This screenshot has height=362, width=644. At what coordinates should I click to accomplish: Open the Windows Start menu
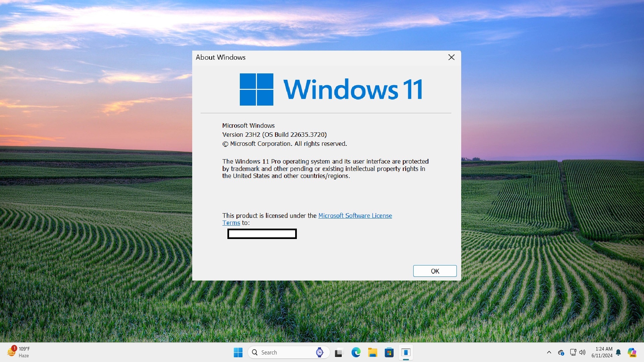(x=238, y=352)
